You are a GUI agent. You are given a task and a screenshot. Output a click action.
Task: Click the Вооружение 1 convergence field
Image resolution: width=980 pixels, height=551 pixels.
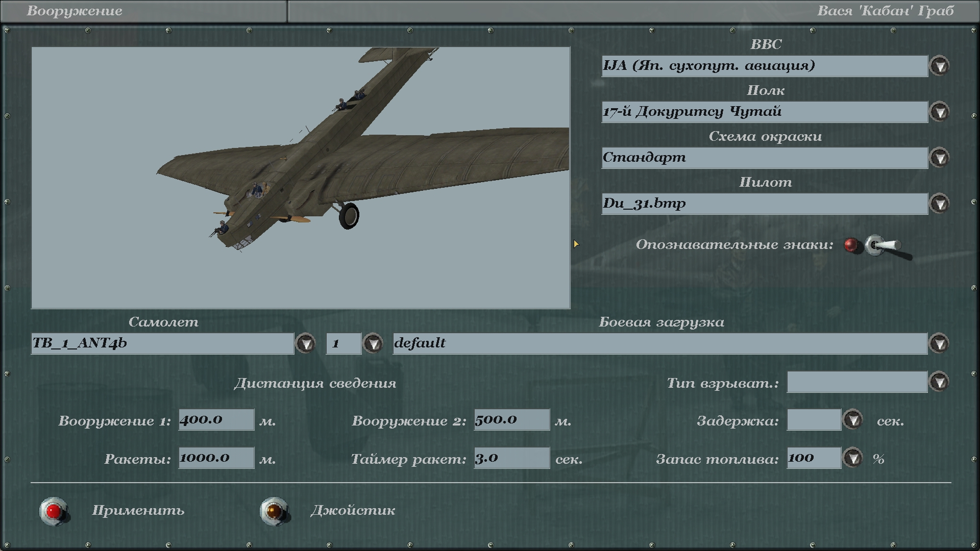click(x=216, y=420)
